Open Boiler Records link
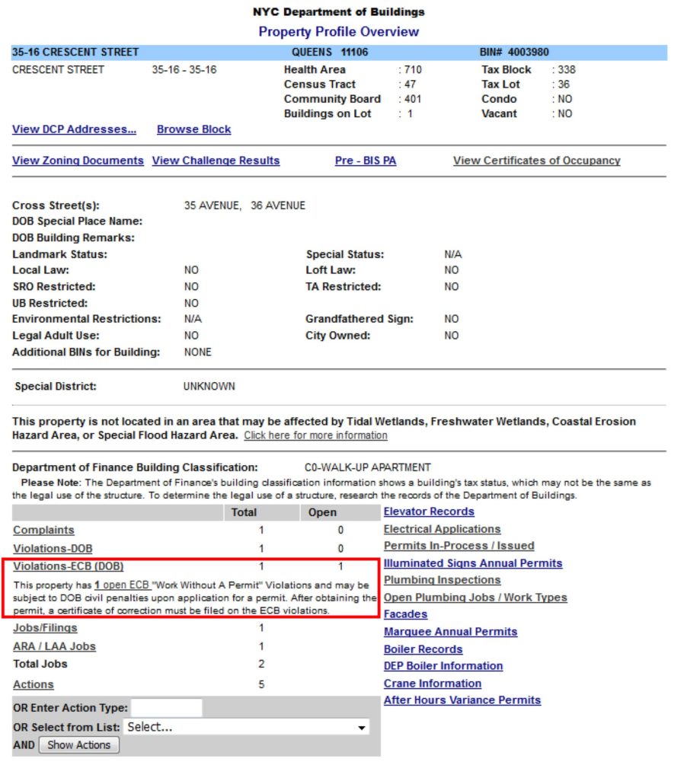Image resolution: width=687 pixels, height=784 pixels. (x=423, y=649)
